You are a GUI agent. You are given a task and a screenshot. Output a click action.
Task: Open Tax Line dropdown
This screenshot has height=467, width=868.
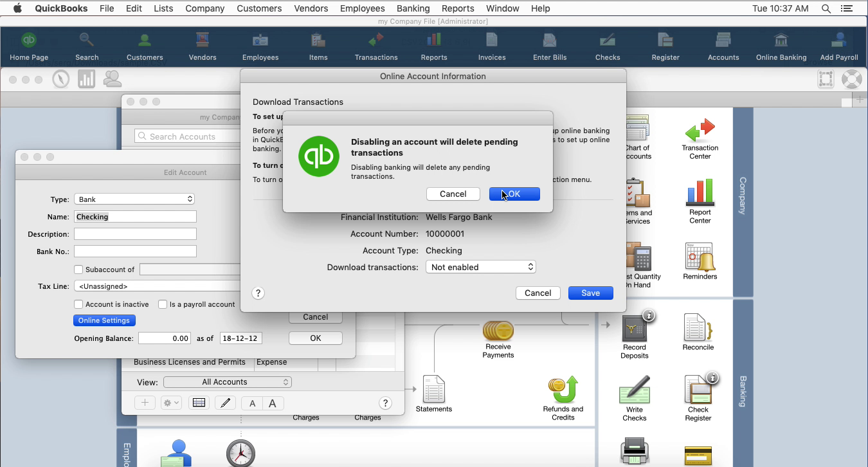point(158,286)
